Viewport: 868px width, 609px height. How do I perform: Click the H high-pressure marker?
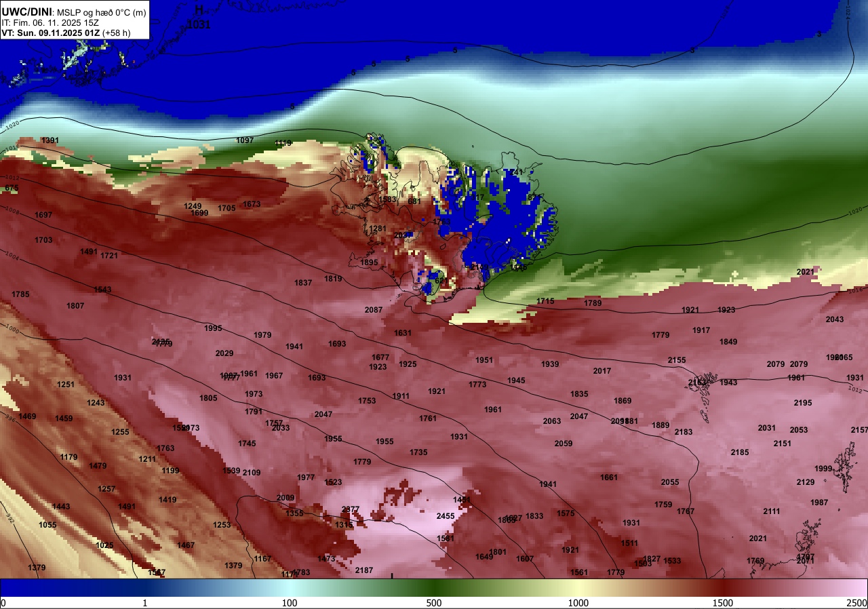pos(199,10)
